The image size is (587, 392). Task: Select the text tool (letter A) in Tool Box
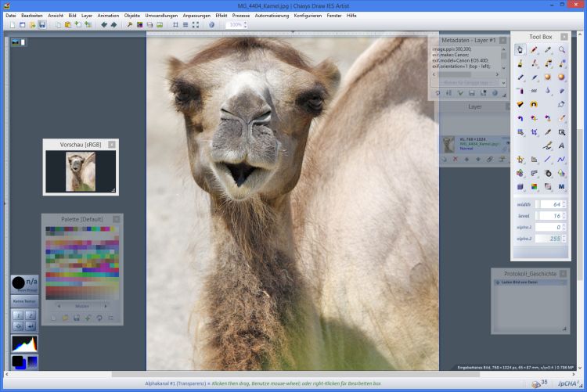[562, 146]
